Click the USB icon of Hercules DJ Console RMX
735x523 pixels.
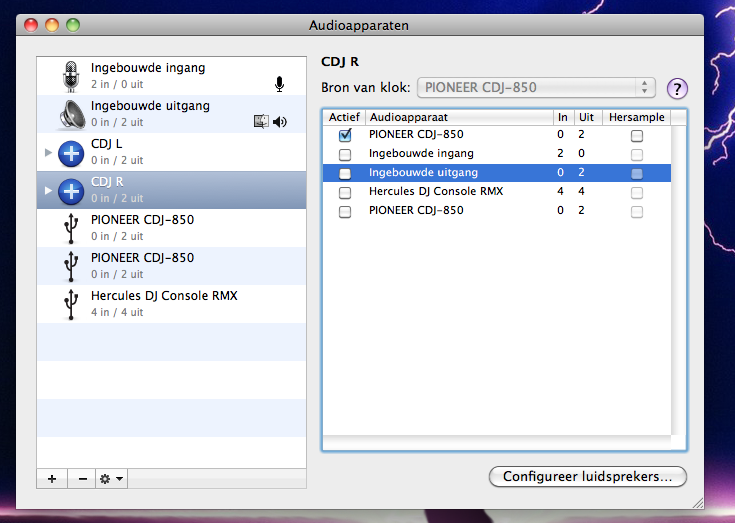pyautogui.click(x=71, y=305)
